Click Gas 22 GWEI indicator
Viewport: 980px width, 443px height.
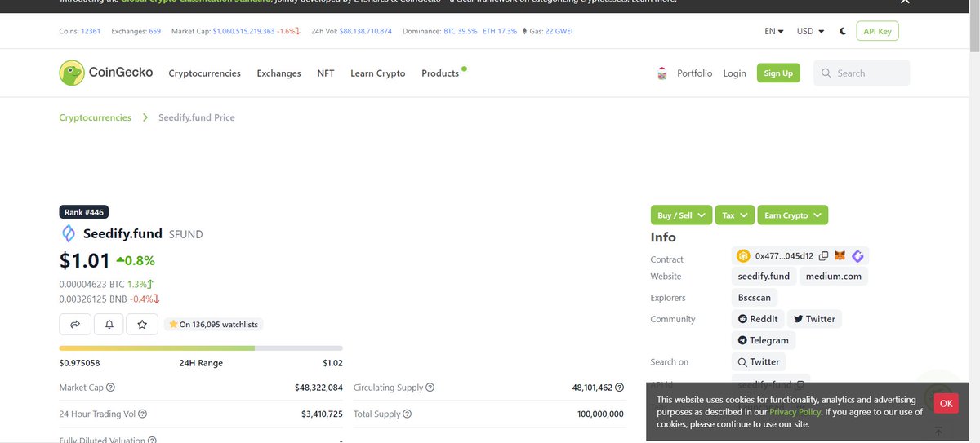click(549, 31)
